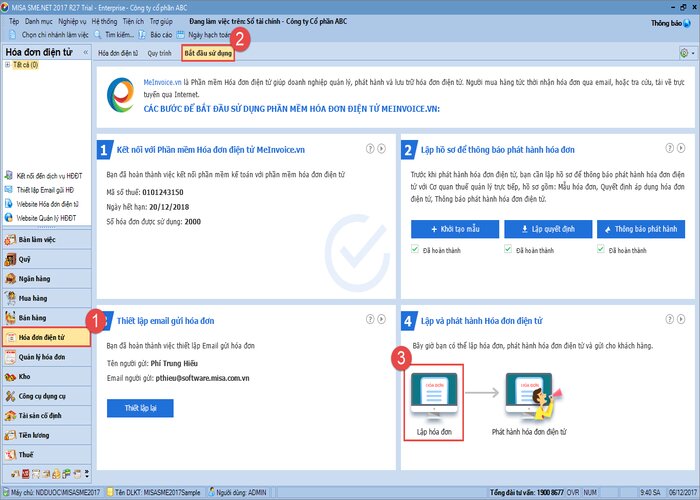The image size is (700, 500).
Task: Click sender email pthieu@software.misa.com.vn
Action: pyautogui.click(x=203, y=378)
